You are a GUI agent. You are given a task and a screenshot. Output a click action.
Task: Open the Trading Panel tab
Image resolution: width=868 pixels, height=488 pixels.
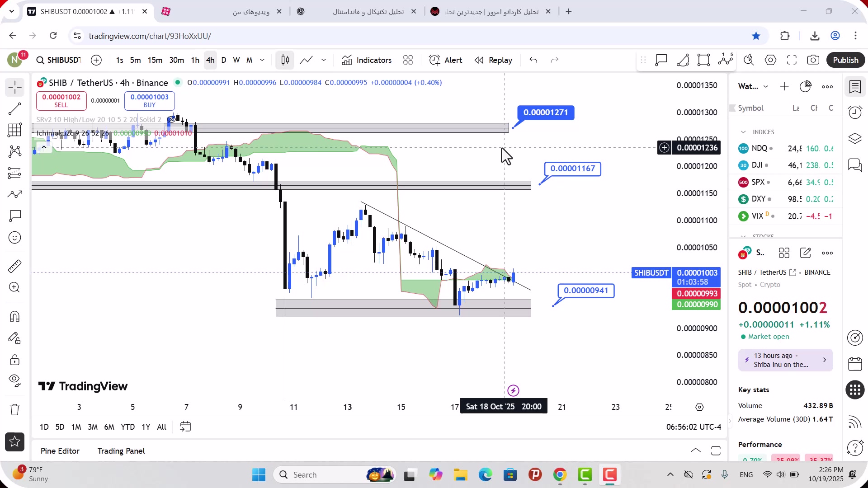point(121,451)
